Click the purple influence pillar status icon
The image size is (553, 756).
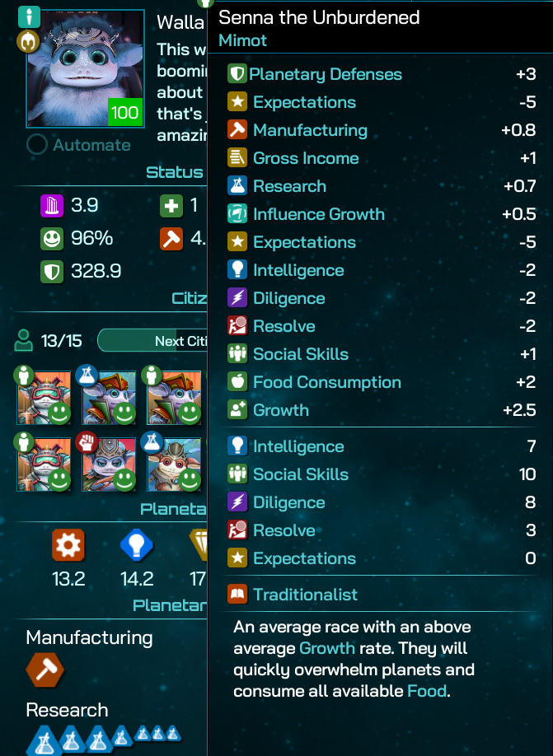click(52, 205)
